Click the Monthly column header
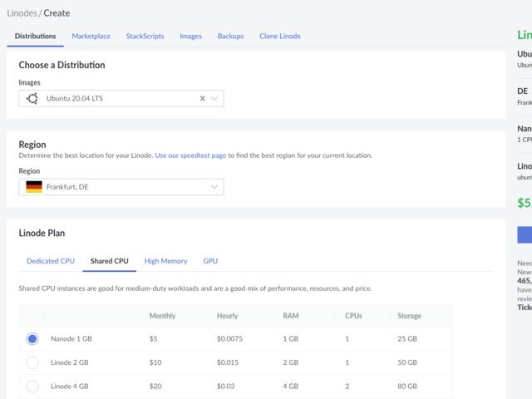 tap(163, 316)
